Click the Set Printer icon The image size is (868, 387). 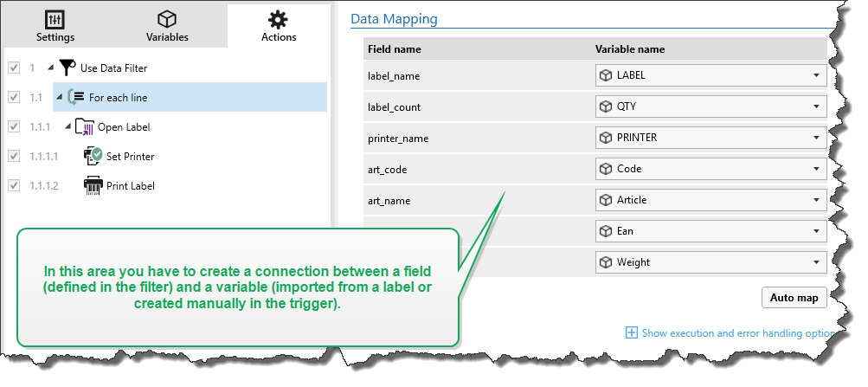coord(93,156)
